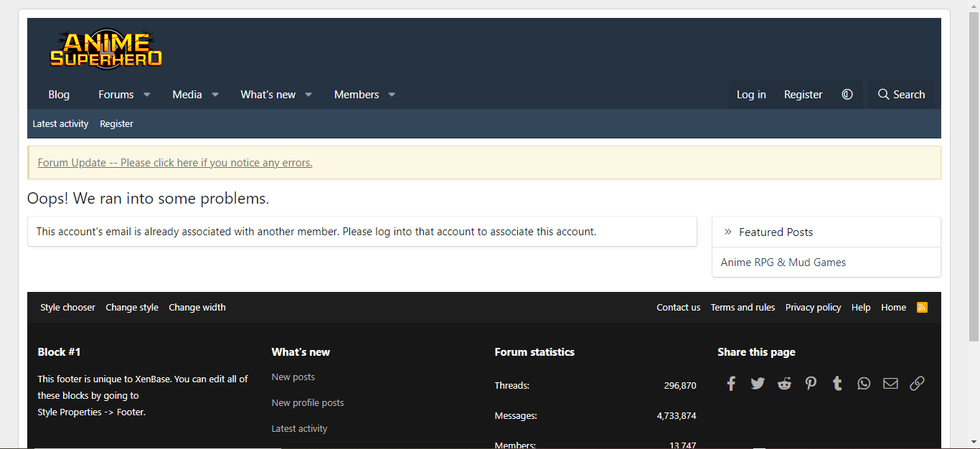
Task: Open the RSS feed icon
Action: (x=922, y=307)
